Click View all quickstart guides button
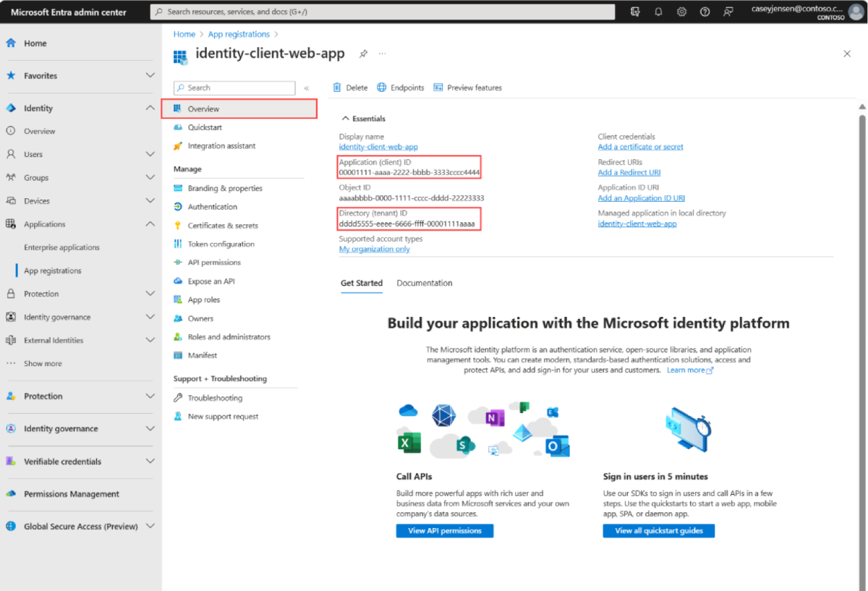This screenshot has height=591, width=868. point(658,531)
